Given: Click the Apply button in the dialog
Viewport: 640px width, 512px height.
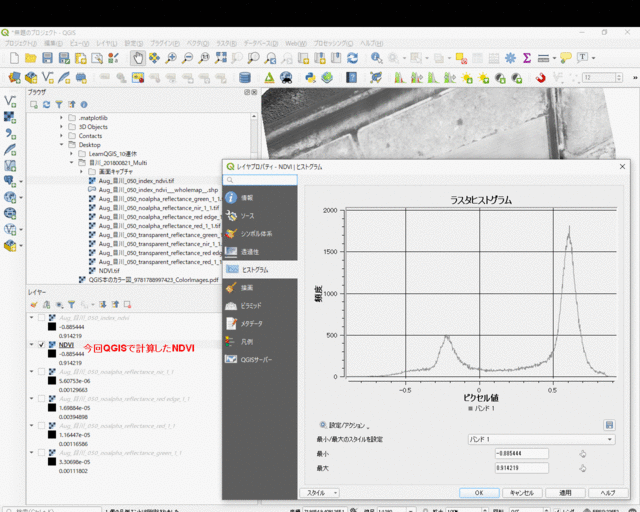Looking at the screenshot, I should pos(565,493).
